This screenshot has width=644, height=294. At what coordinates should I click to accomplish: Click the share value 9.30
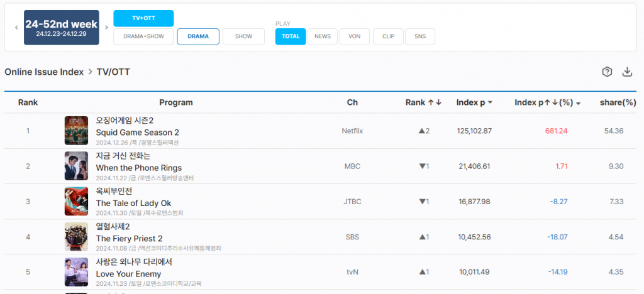click(616, 166)
